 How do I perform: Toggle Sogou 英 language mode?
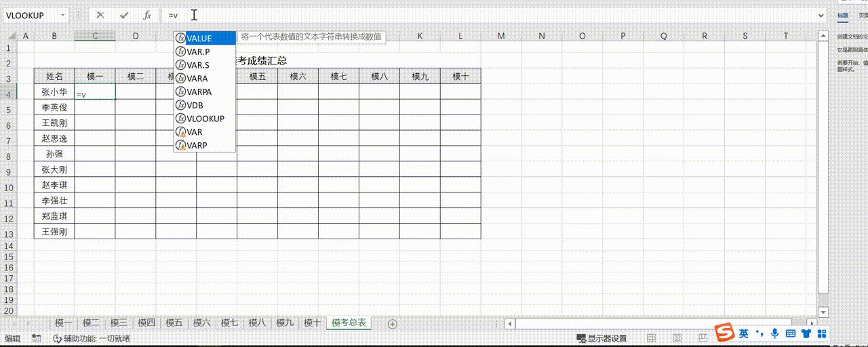(744, 333)
